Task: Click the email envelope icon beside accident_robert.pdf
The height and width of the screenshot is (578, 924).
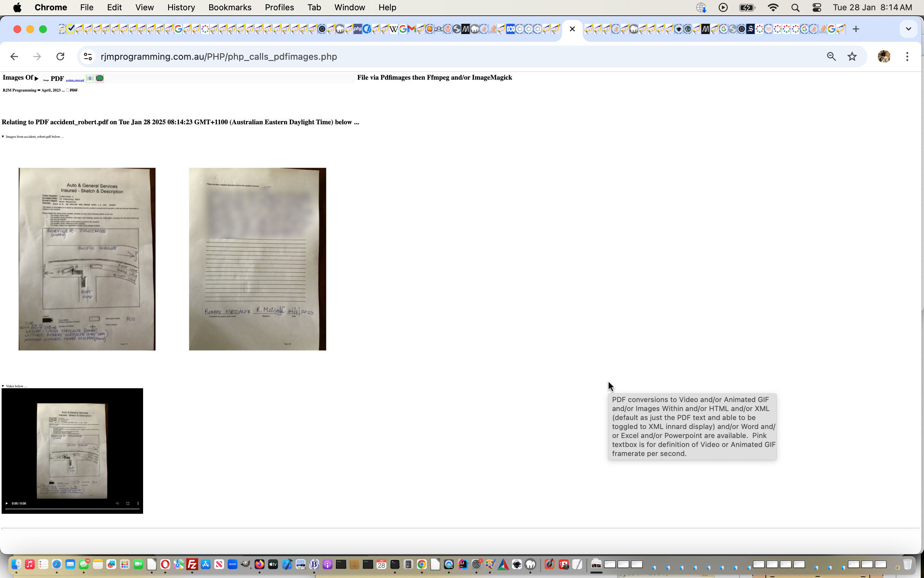Action: tap(90, 78)
